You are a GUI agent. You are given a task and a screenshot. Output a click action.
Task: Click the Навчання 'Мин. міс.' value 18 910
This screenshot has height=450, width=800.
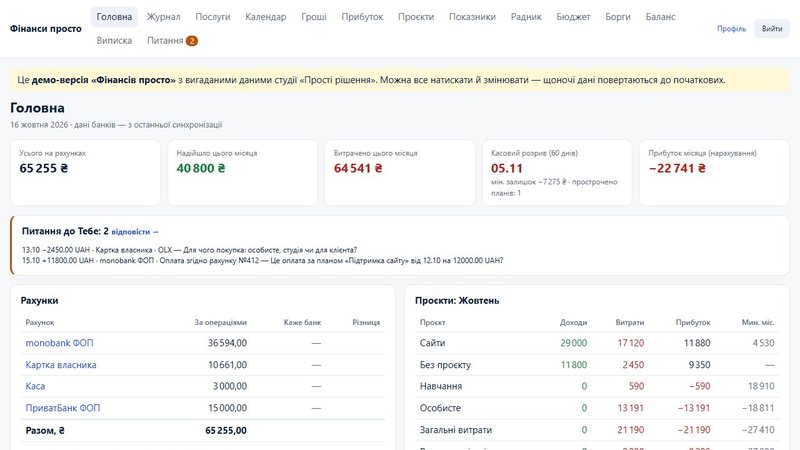(x=761, y=386)
